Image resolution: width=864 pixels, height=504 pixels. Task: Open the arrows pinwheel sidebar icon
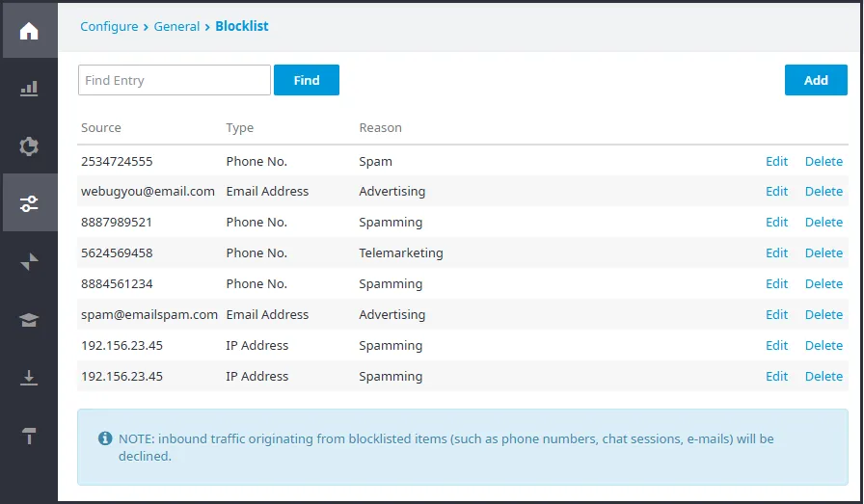[x=29, y=262]
